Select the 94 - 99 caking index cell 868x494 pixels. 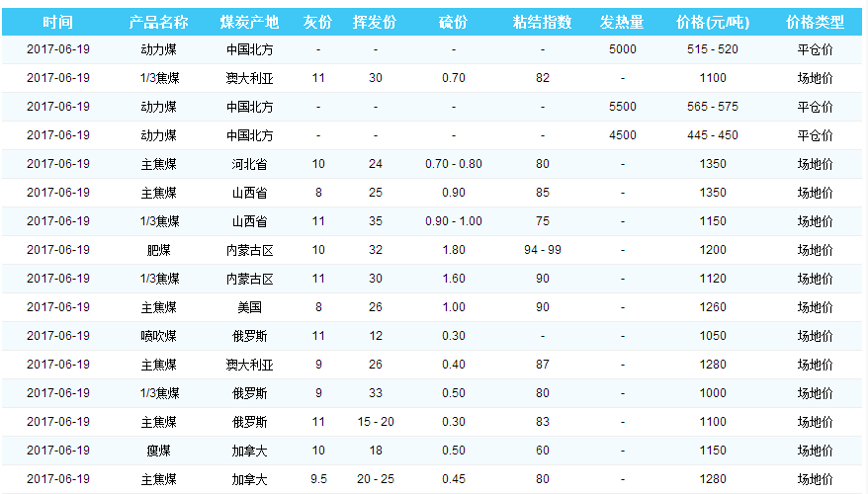coord(542,250)
